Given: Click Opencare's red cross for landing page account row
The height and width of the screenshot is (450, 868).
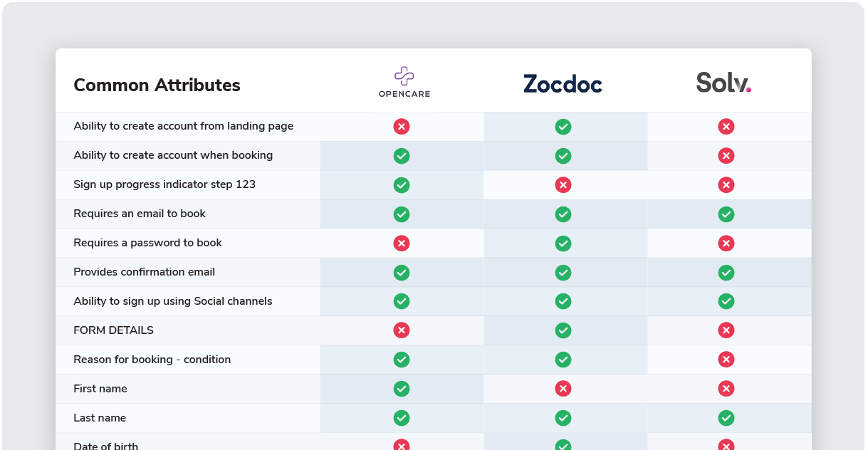Looking at the screenshot, I should [x=402, y=127].
